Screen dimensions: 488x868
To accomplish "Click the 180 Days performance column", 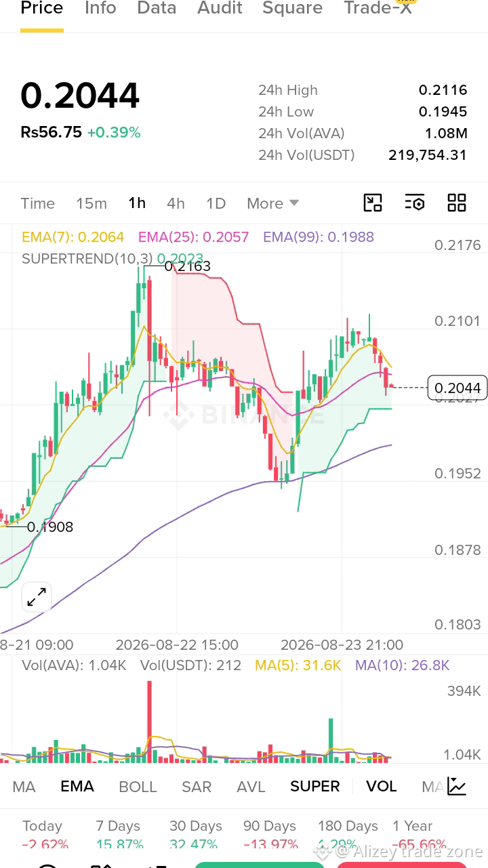I will 348,835.
